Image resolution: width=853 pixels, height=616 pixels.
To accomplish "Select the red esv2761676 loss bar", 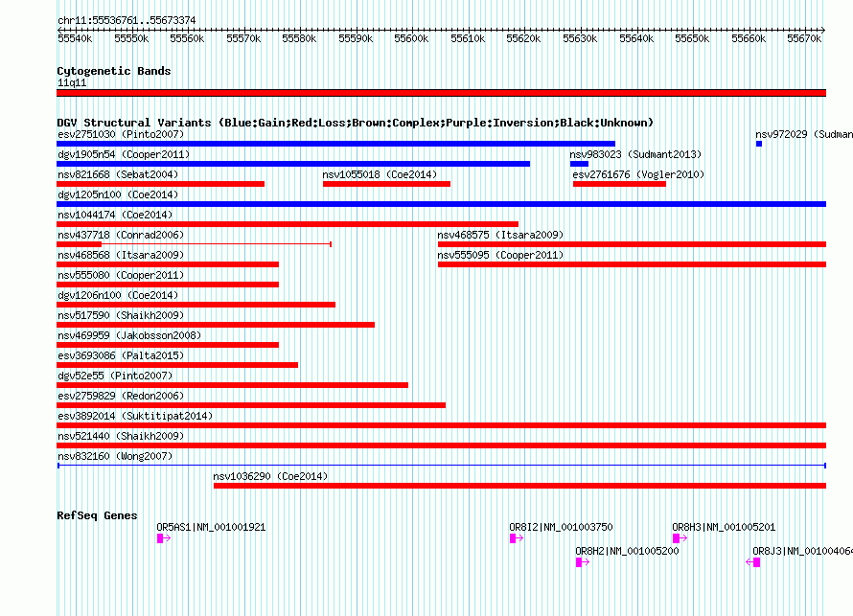I will pyautogui.click(x=619, y=184).
